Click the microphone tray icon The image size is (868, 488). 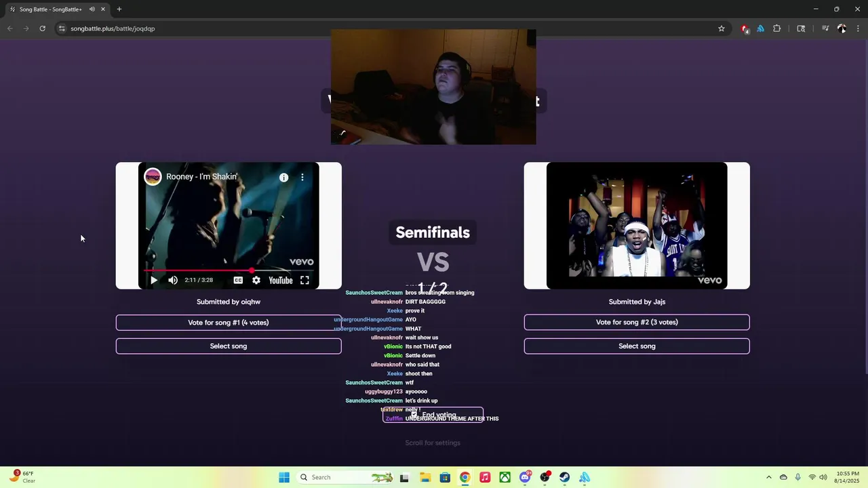point(797,477)
